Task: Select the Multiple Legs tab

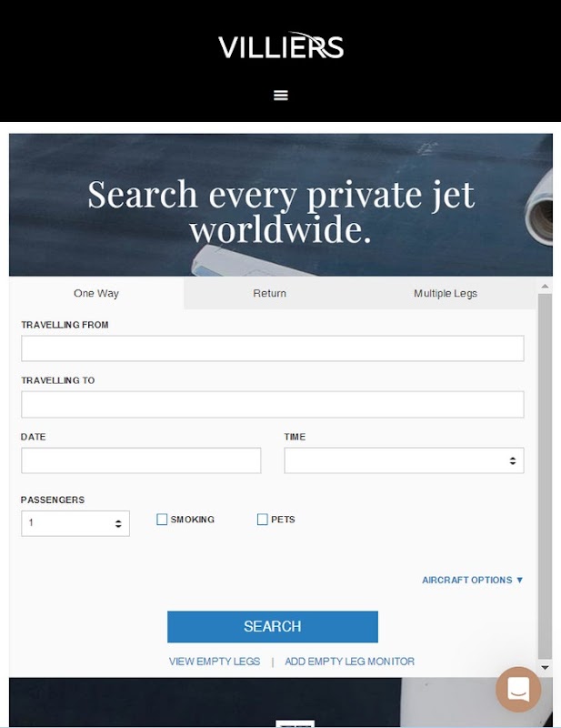Action: point(446,293)
